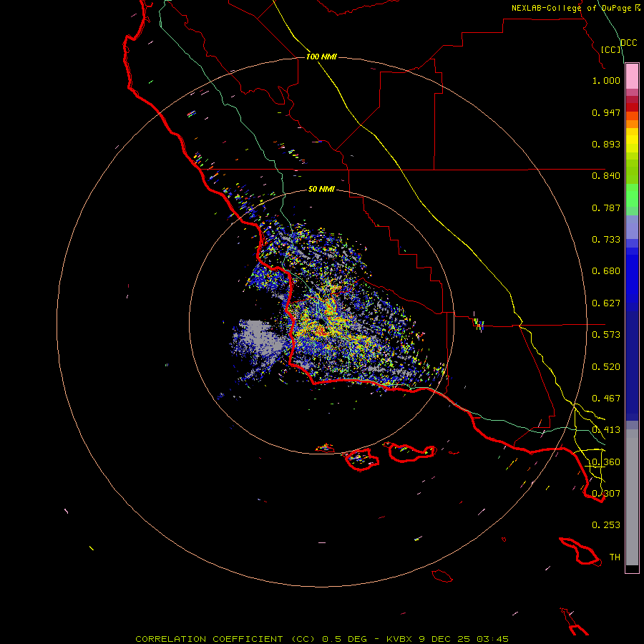This screenshot has height=644, width=644.
Task: Click the 0.680 legend value
Action: 606,271
